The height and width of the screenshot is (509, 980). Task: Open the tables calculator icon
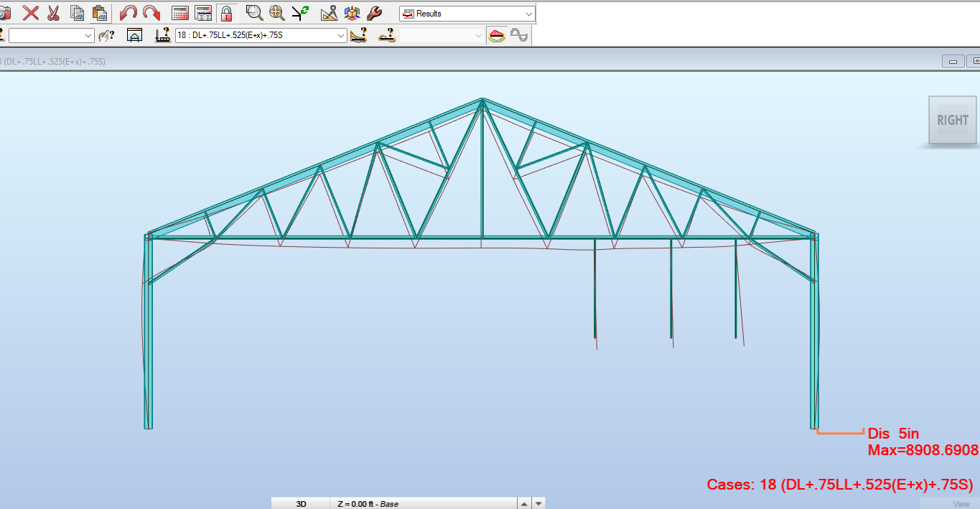[x=203, y=13]
